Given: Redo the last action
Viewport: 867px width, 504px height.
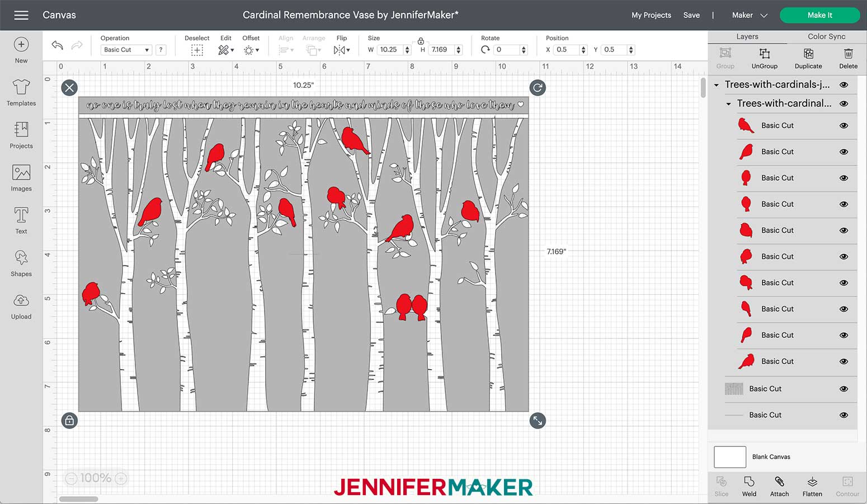Looking at the screenshot, I should coord(77,45).
